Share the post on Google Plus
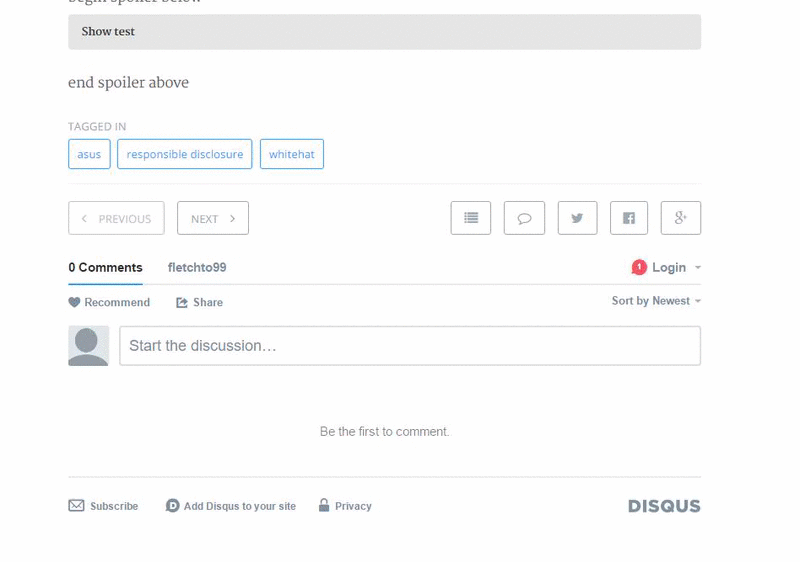This screenshot has height=562, width=800. pyautogui.click(x=681, y=218)
